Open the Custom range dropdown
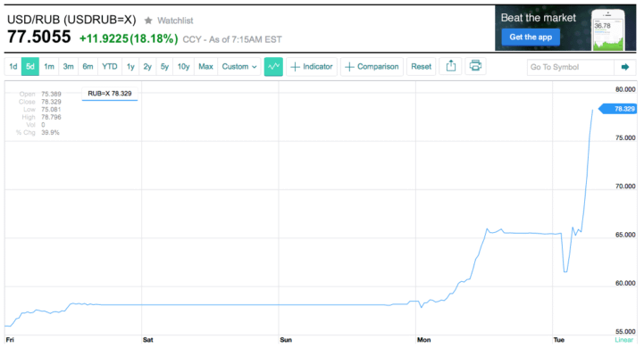The height and width of the screenshot is (348, 644). [x=239, y=67]
